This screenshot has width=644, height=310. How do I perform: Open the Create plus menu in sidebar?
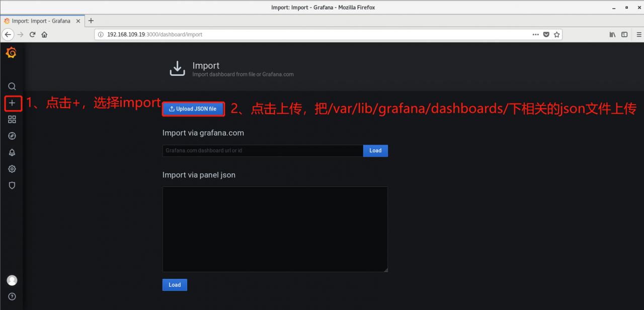[x=12, y=103]
